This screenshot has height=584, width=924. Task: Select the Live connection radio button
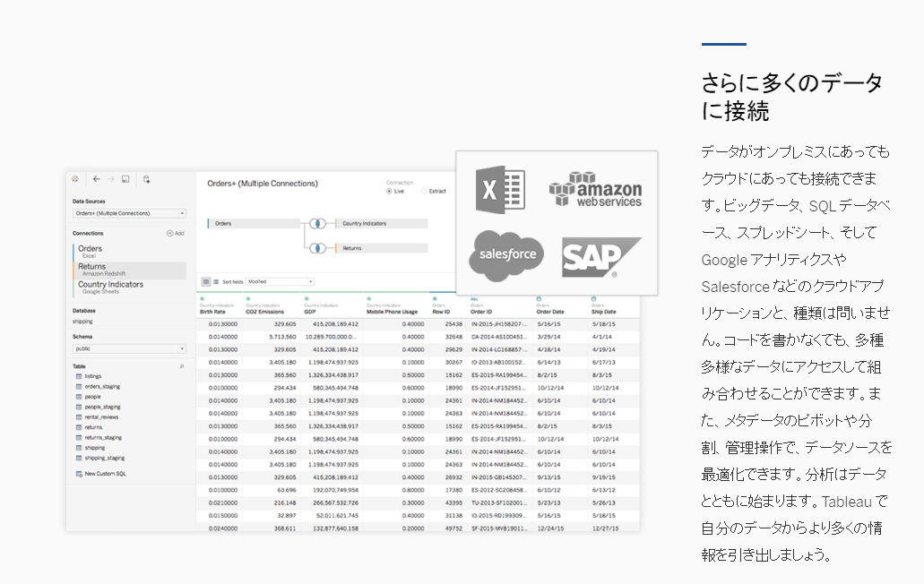tap(389, 192)
